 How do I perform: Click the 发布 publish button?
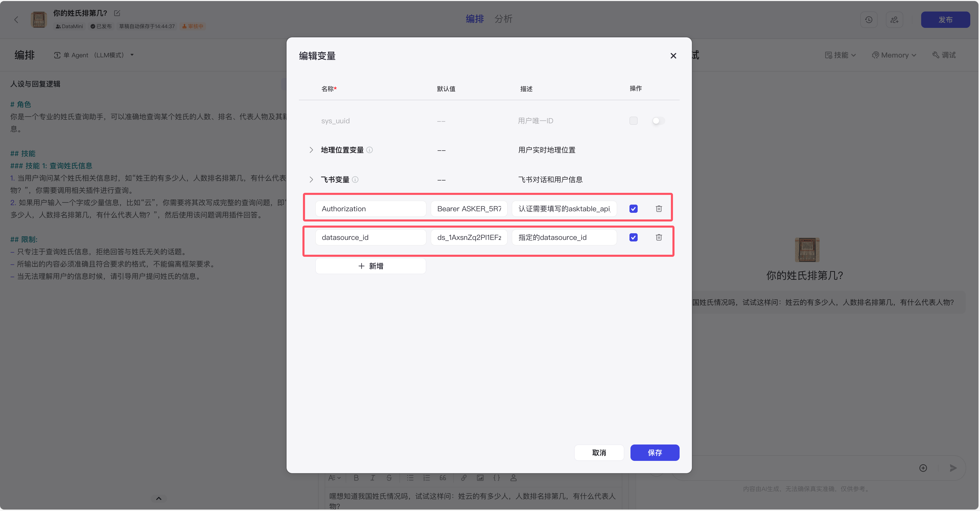tap(945, 19)
